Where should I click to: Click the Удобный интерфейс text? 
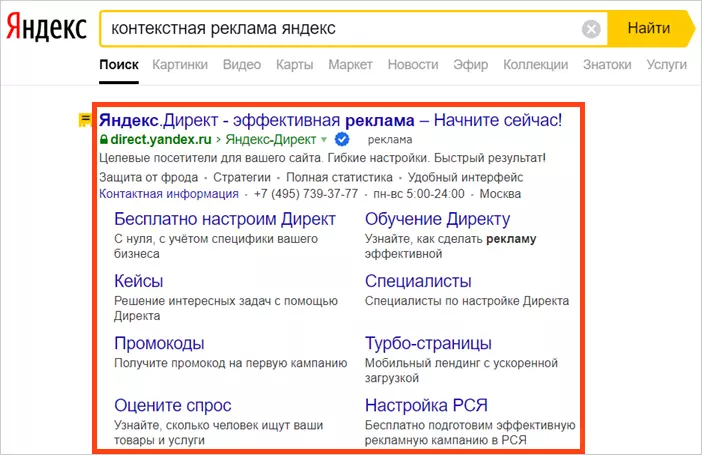(x=466, y=177)
